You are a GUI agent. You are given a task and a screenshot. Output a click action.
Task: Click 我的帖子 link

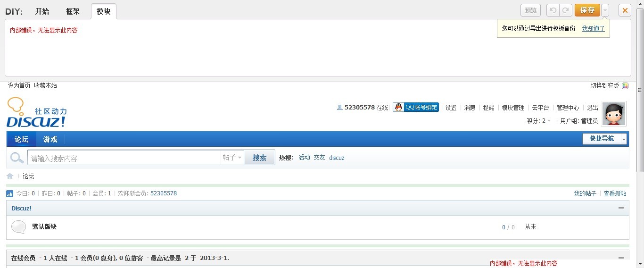click(x=585, y=193)
